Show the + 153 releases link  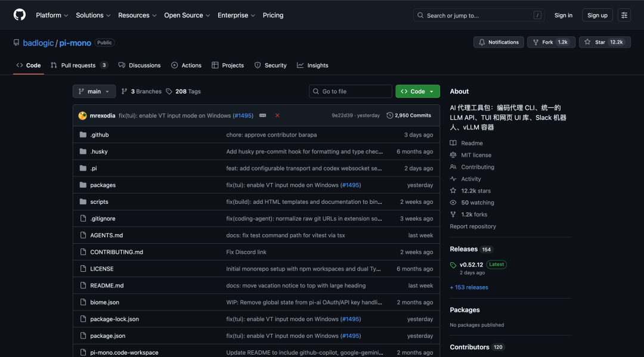(469, 287)
